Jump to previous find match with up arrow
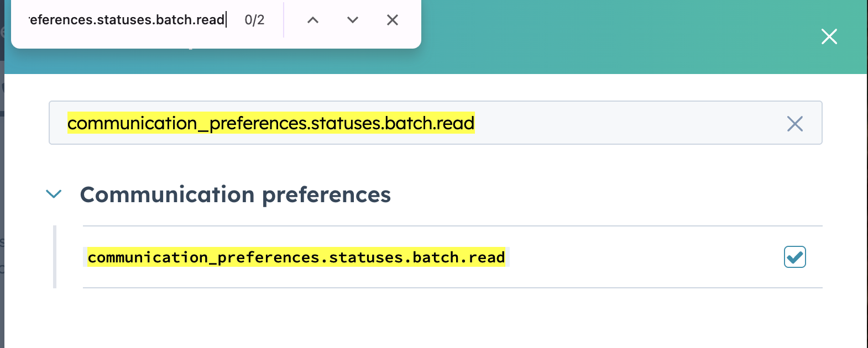 coord(313,20)
